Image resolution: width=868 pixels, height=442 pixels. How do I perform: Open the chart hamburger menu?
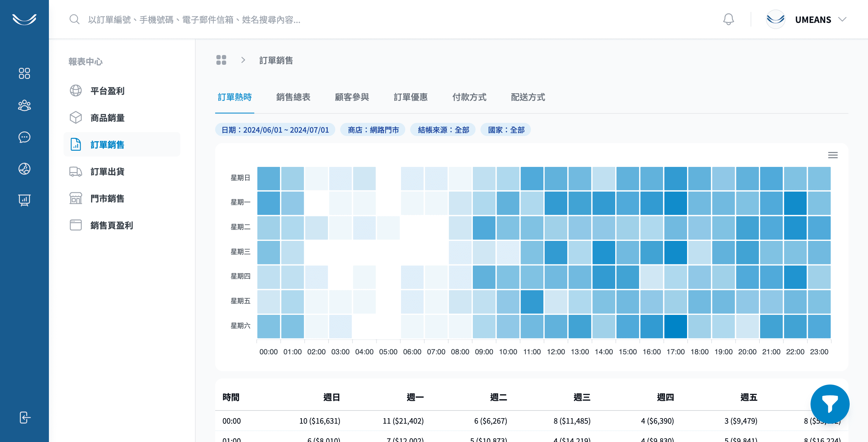click(833, 155)
